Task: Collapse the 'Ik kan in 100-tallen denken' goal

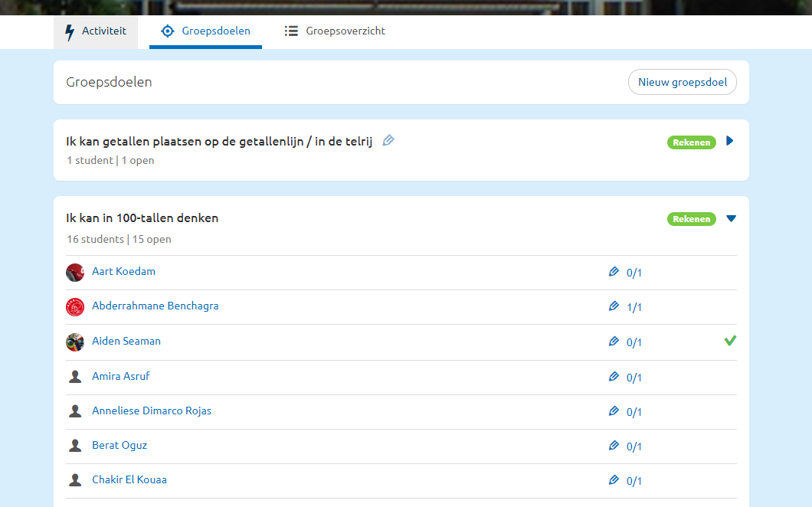Action: [x=731, y=219]
